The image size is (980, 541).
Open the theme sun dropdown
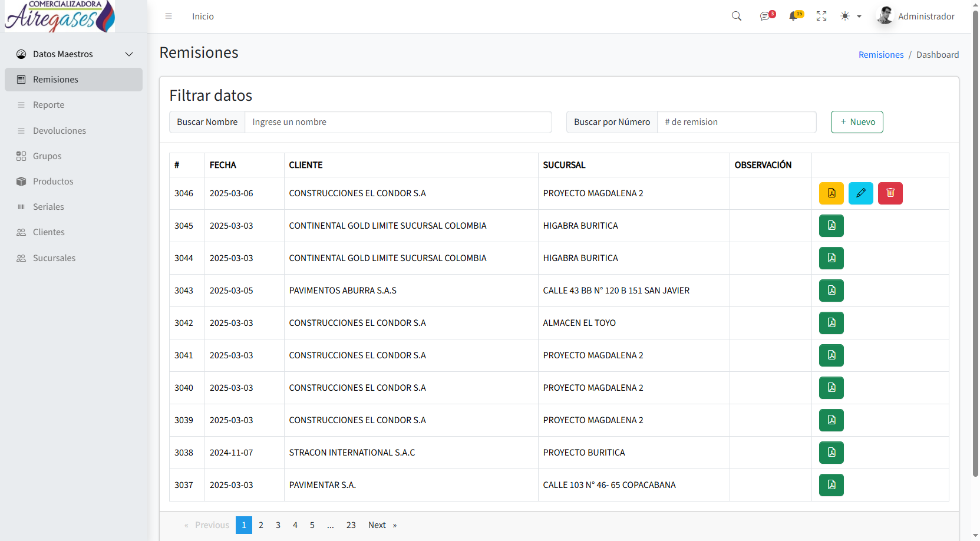coord(850,17)
